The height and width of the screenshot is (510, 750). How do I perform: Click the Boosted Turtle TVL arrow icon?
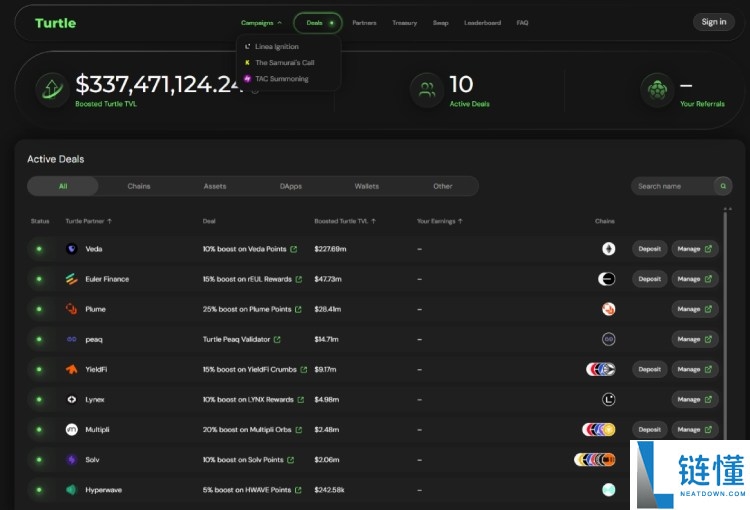[x=52, y=89]
